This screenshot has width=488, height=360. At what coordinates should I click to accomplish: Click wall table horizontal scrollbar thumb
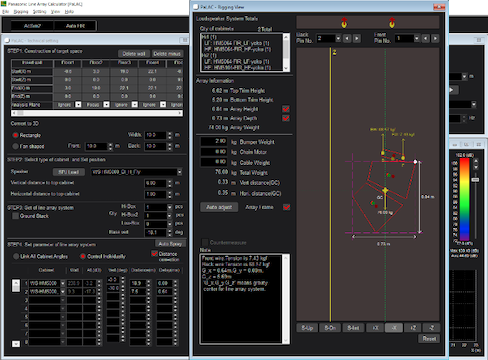pos(20,113)
